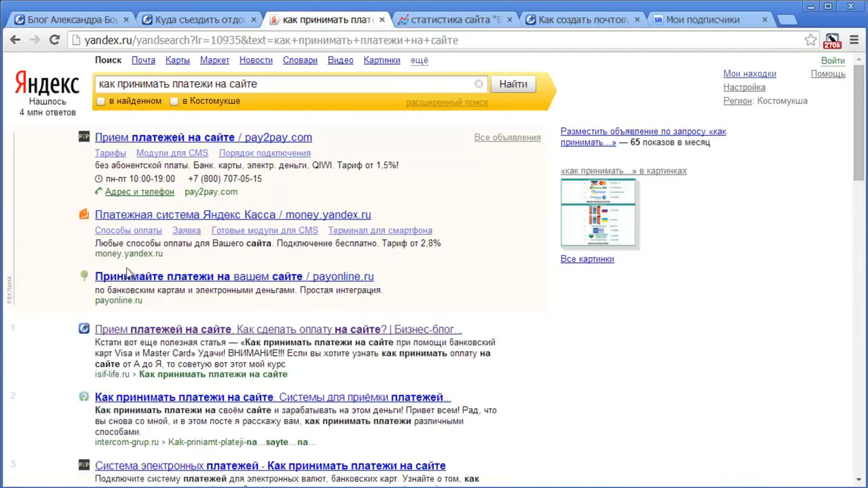Open the Chrome menu

pyautogui.click(x=854, y=40)
